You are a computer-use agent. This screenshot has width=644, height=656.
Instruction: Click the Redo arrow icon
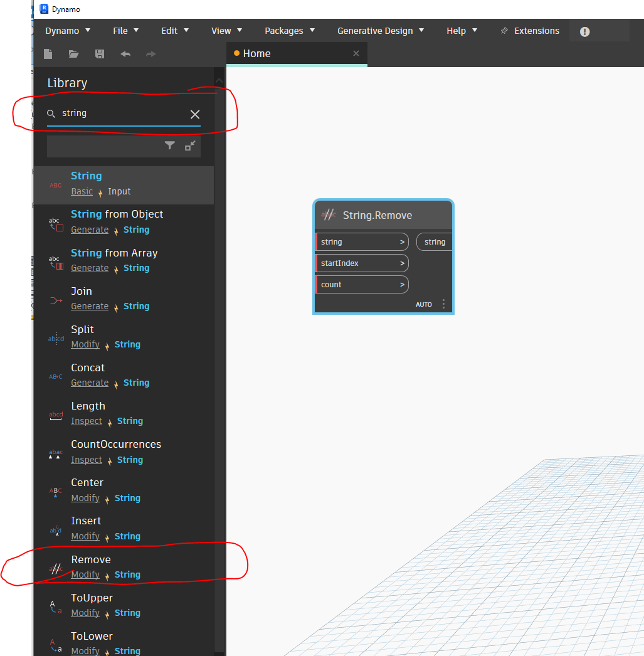(x=150, y=54)
